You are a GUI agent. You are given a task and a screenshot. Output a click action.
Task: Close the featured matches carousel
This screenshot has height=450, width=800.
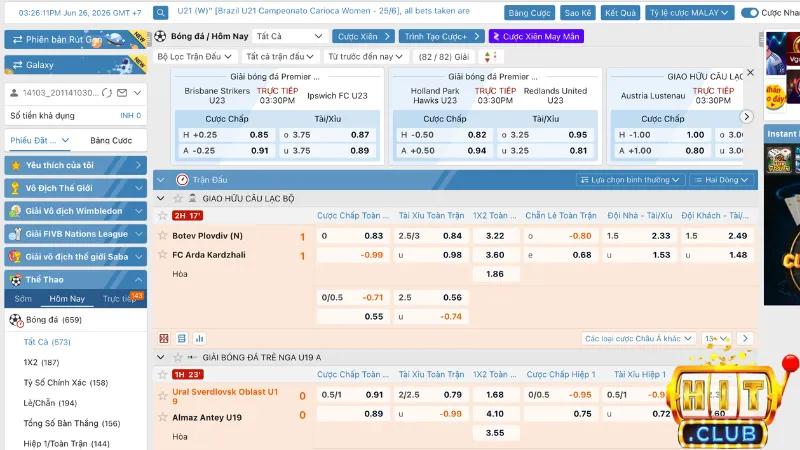point(751,72)
